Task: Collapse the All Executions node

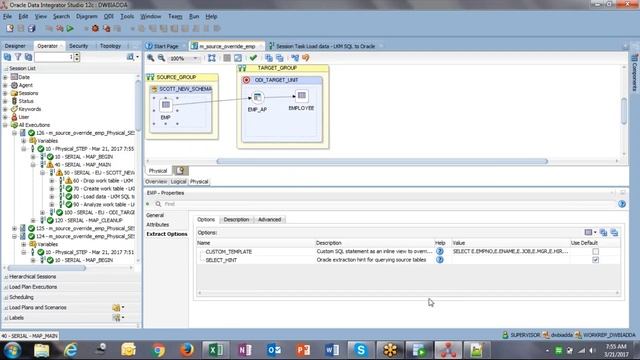Action: [x=5, y=125]
